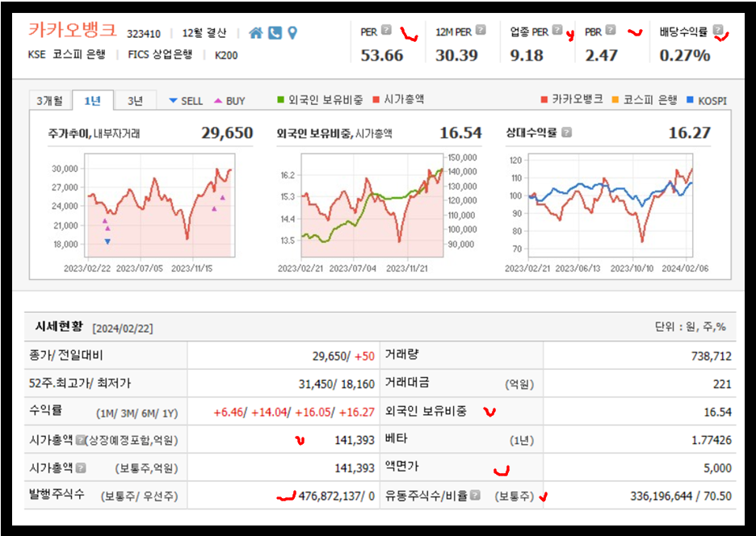Image resolution: width=756 pixels, height=536 pixels.
Task: Click the 12월 결산 fiscal label
Action: 204,33
